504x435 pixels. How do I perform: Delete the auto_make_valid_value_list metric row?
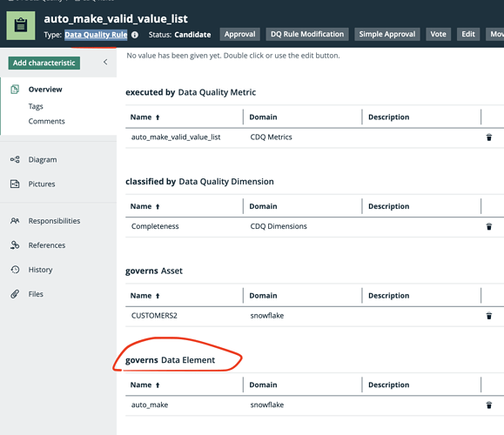(489, 137)
